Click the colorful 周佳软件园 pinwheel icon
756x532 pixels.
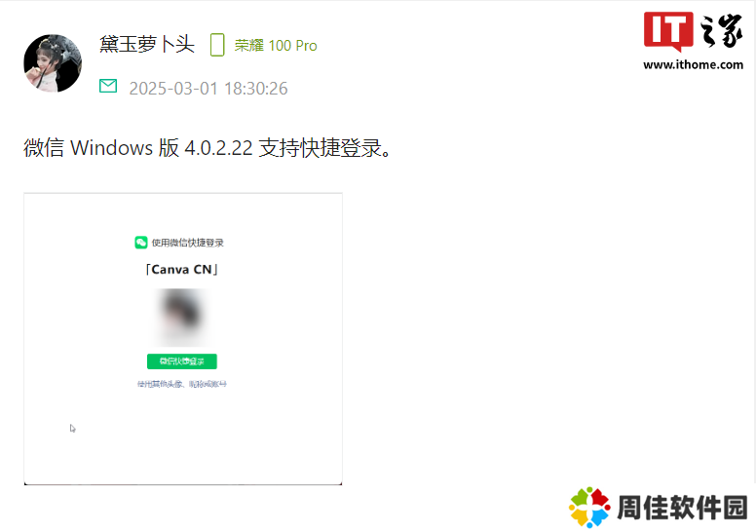tap(589, 507)
